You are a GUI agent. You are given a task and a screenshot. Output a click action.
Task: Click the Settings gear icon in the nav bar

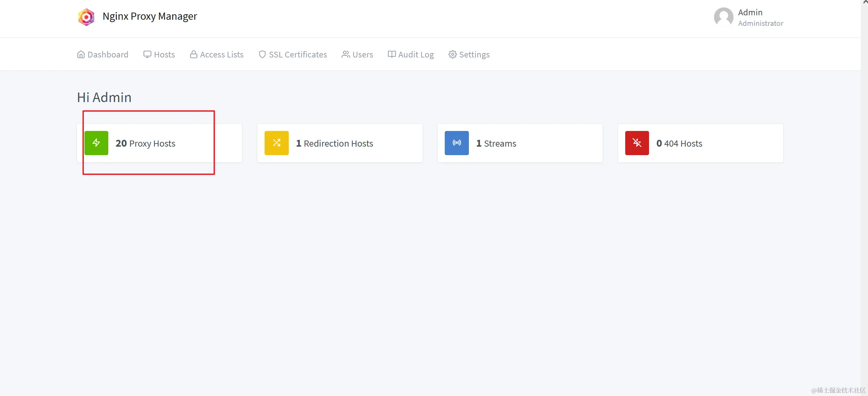[x=453, y=54]
